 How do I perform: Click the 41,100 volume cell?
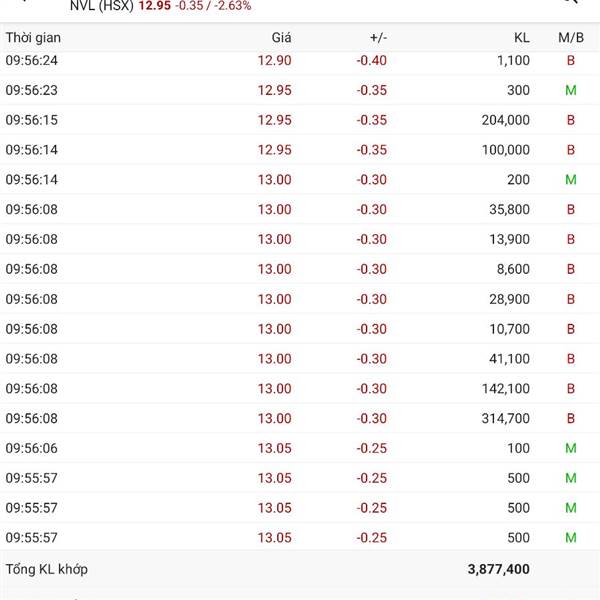506,358
